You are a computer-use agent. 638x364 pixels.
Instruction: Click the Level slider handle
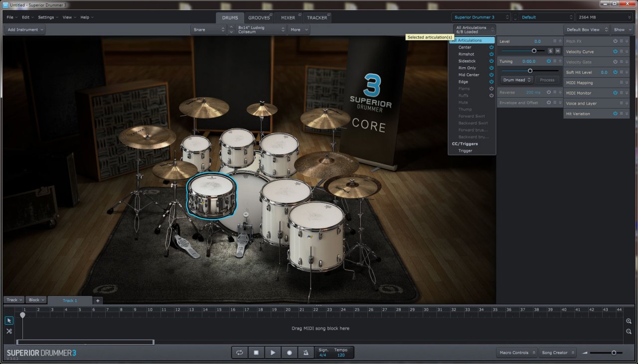pyautogui.click(x=534, y=51)
